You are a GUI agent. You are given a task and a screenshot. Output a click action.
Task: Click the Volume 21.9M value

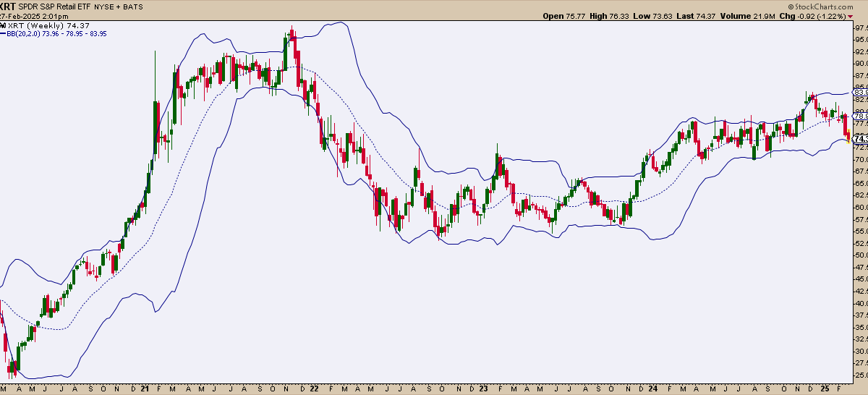click(749, 15)
